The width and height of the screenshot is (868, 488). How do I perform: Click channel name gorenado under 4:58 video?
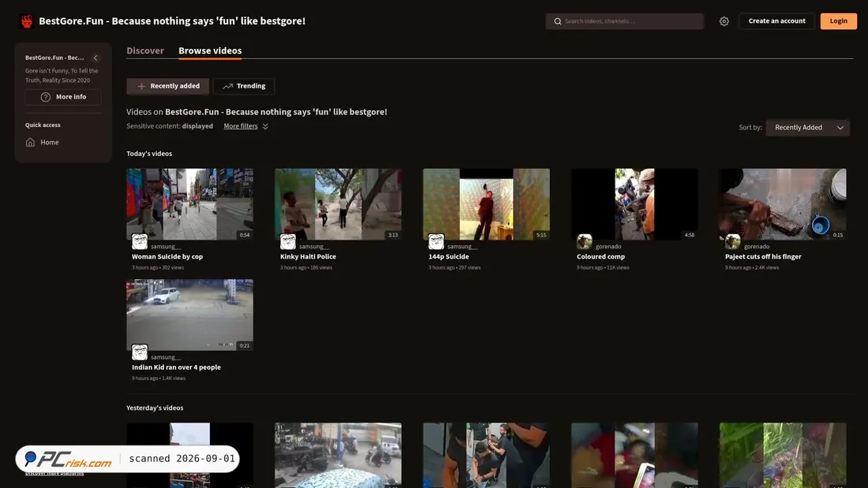608,247
